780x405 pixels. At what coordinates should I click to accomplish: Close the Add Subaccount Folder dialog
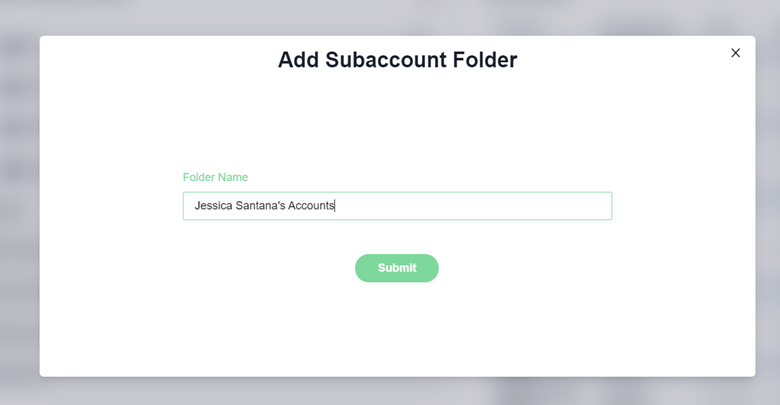click(x=735, y=53)
